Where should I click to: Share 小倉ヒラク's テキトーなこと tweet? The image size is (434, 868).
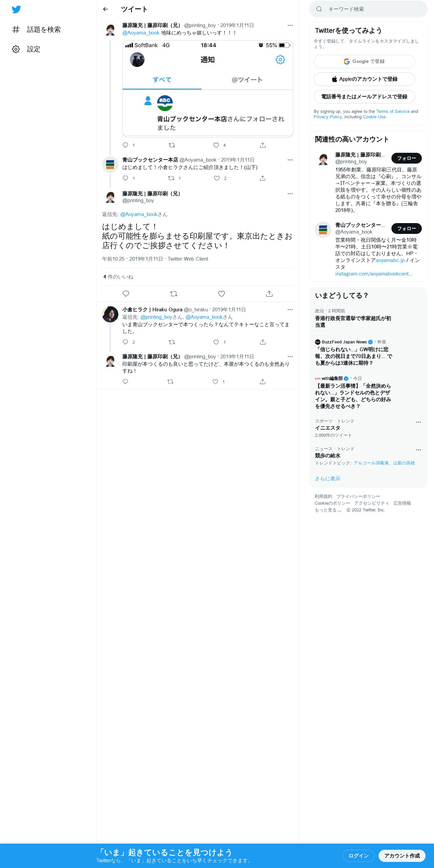[x=263, y=342]
